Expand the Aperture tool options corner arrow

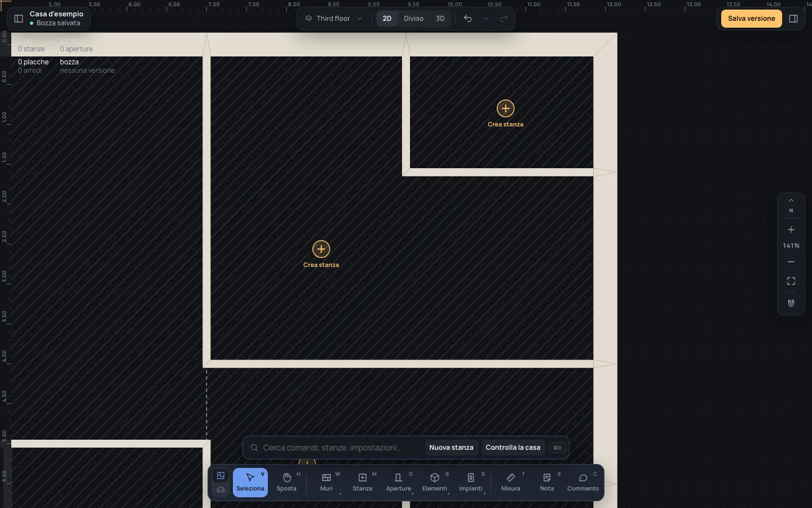(412, 494)
